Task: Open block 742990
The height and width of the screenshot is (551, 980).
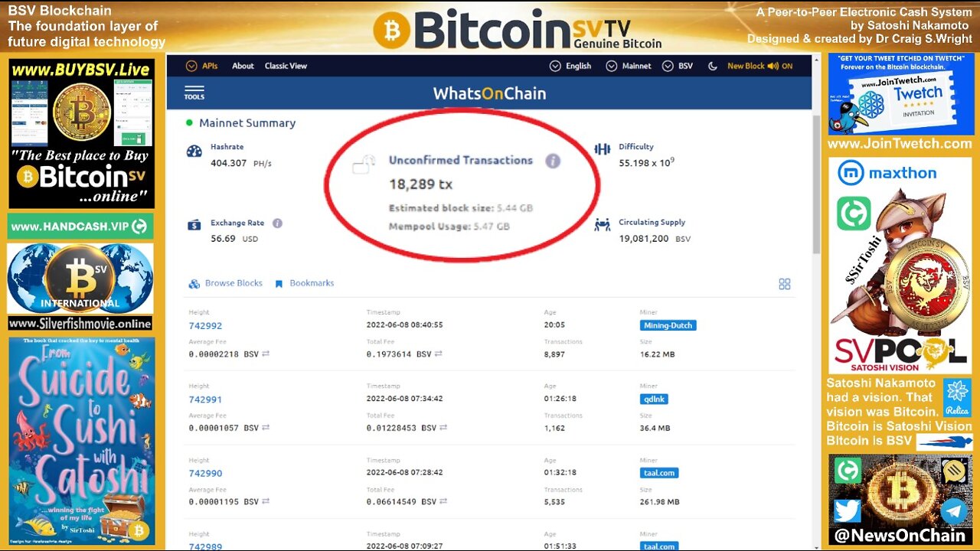Action: click(205, 474)
